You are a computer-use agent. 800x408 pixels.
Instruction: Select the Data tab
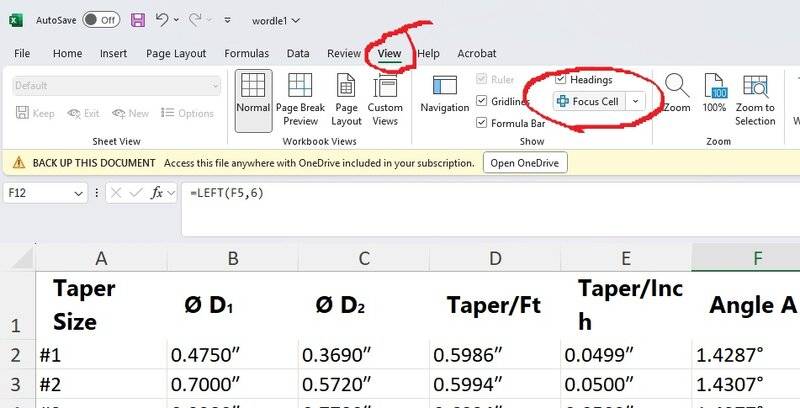298,54
